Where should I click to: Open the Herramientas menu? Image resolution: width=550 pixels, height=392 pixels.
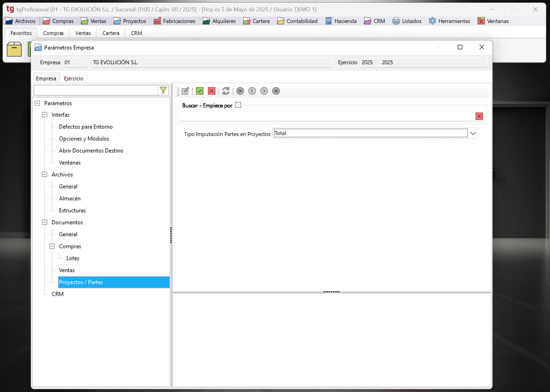[x=449, y=21]
